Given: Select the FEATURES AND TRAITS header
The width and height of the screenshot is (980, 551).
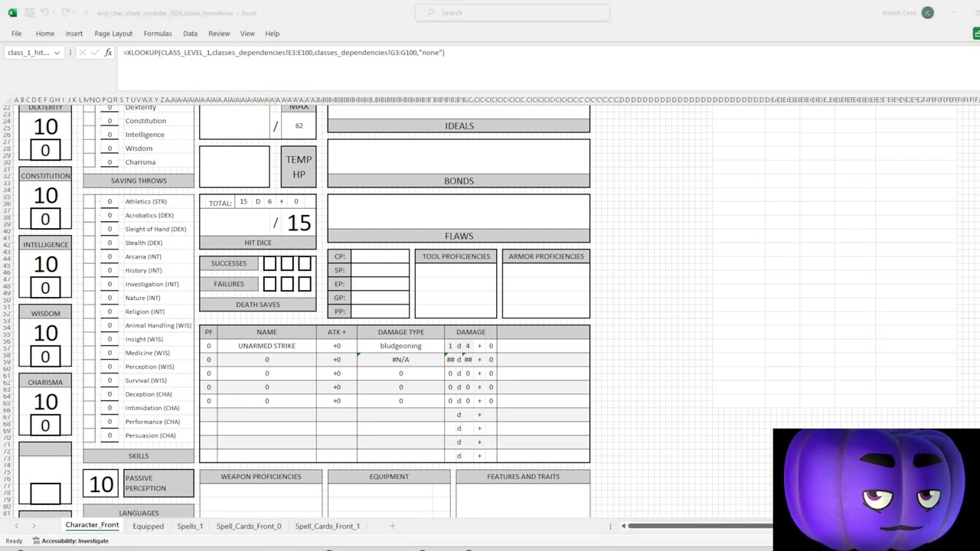Looking at the screenshot, I should tap(523, 477).
